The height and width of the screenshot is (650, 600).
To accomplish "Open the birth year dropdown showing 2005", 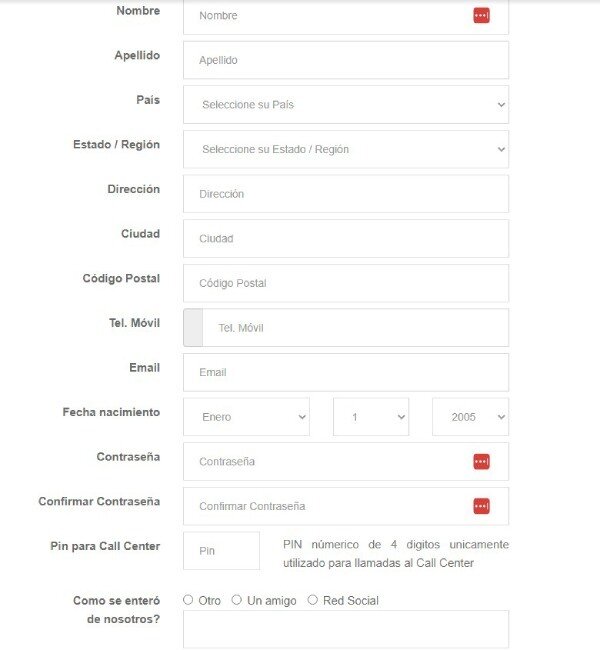I will 470,417.
